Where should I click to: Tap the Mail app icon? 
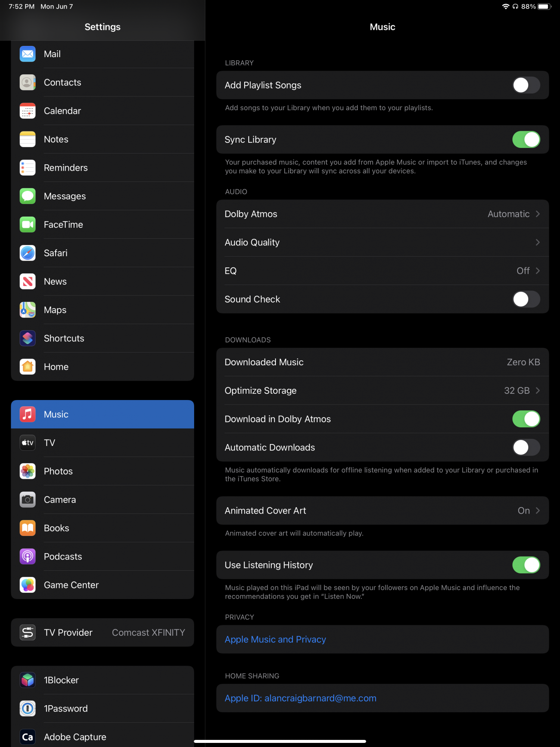(x=28, y=54)
